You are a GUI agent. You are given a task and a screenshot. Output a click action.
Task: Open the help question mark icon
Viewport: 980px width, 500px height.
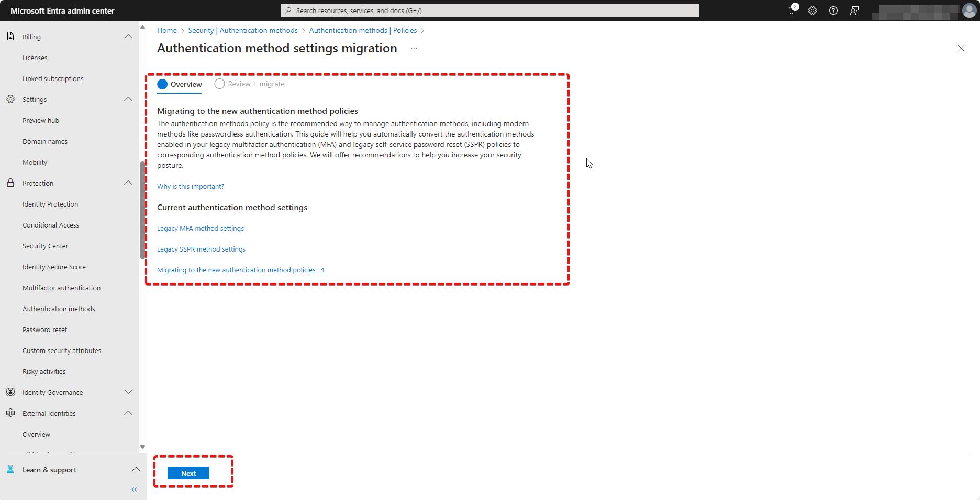[x=833, y=10]
